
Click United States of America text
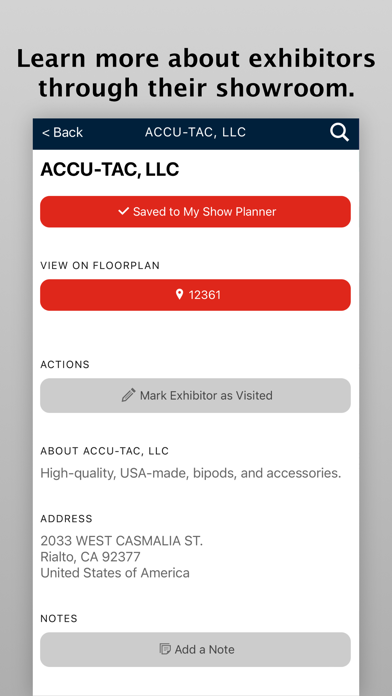115,573
